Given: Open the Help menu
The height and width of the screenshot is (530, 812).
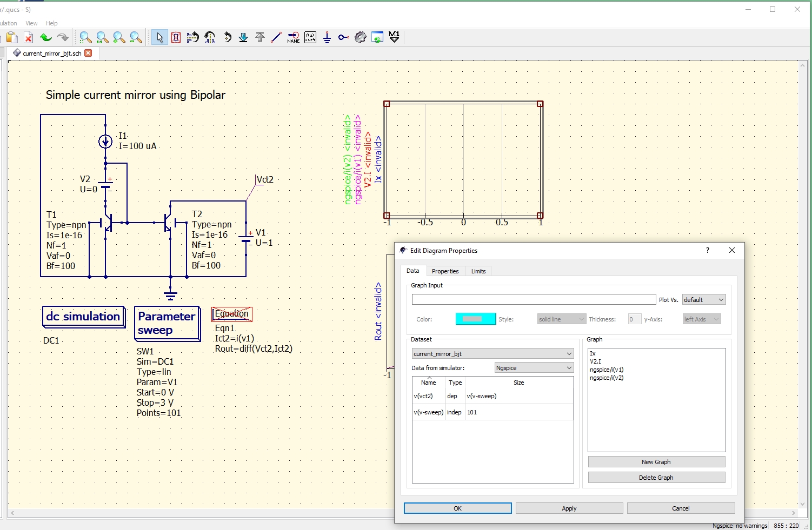Looking at the screenshot, I should [x=51, y=23].
